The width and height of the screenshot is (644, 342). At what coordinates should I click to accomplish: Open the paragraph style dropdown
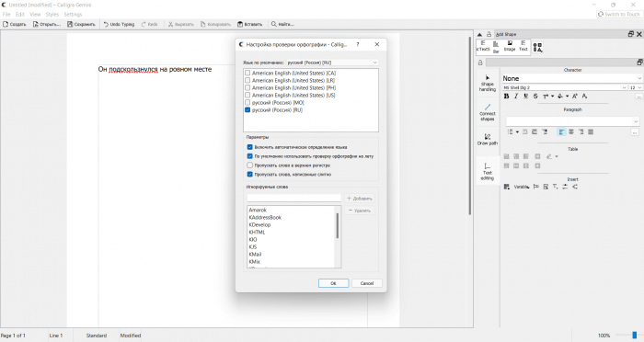[x=572, y=121]
